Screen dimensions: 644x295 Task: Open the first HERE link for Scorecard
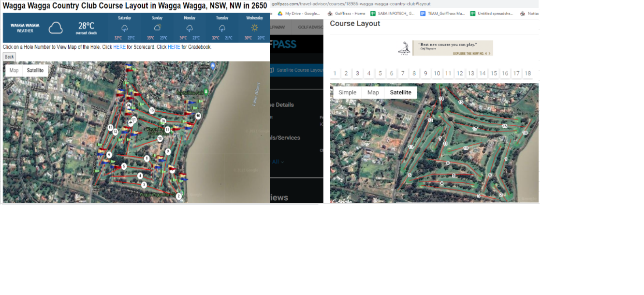pyautogui.click(x=119, y=47)
